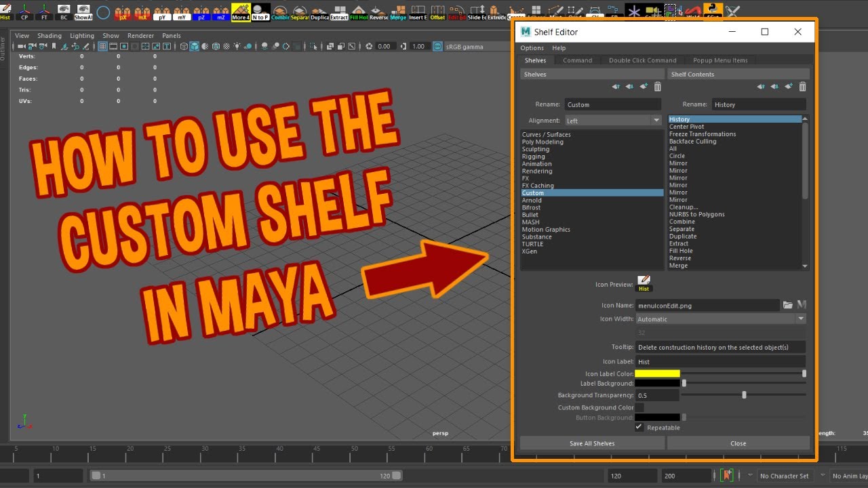Click the Icon Label field containing Hist
Viewport: 868px width, 488px height.
pos(720,362)
